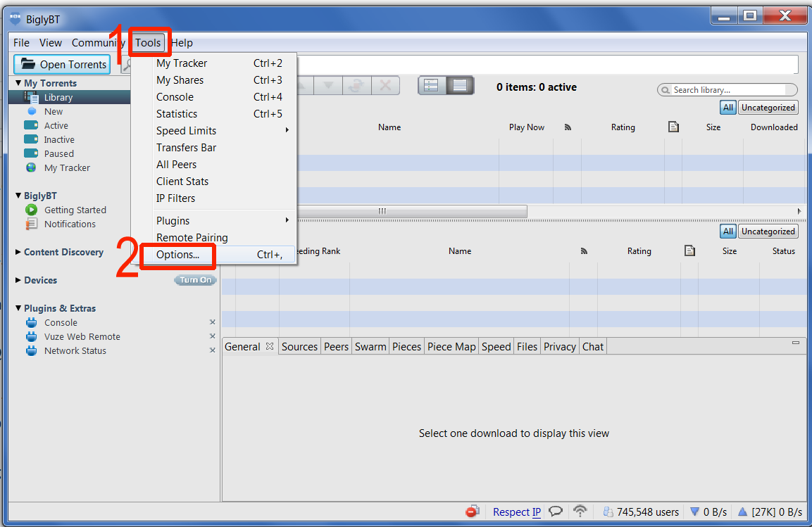Minimize the details tab panel
812x527 pixels.
click(796, 343)
